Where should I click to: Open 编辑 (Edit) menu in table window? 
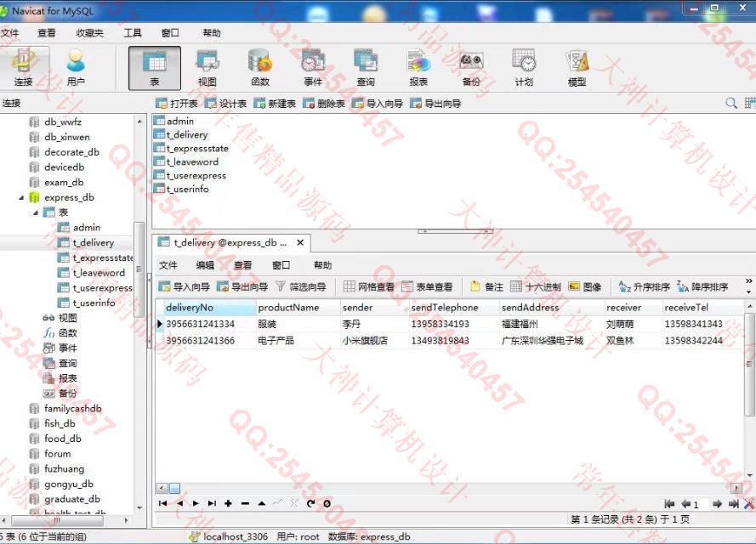tap(206, 265)
